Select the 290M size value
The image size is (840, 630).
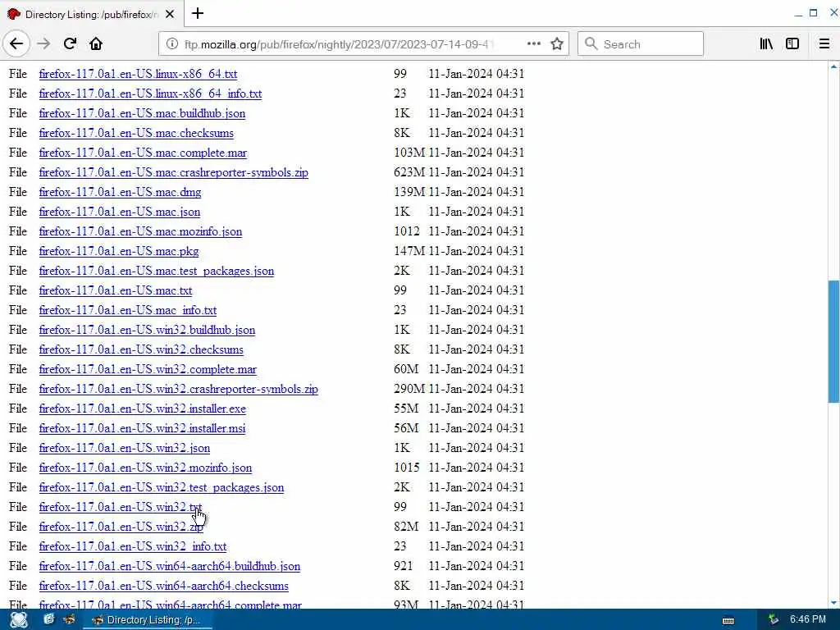click(409, 388)
